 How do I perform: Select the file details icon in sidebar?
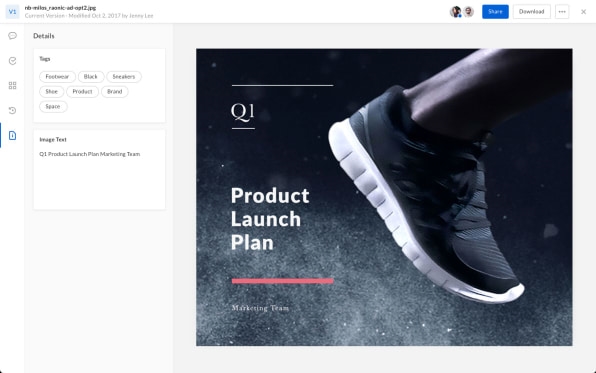click(12, 135)
